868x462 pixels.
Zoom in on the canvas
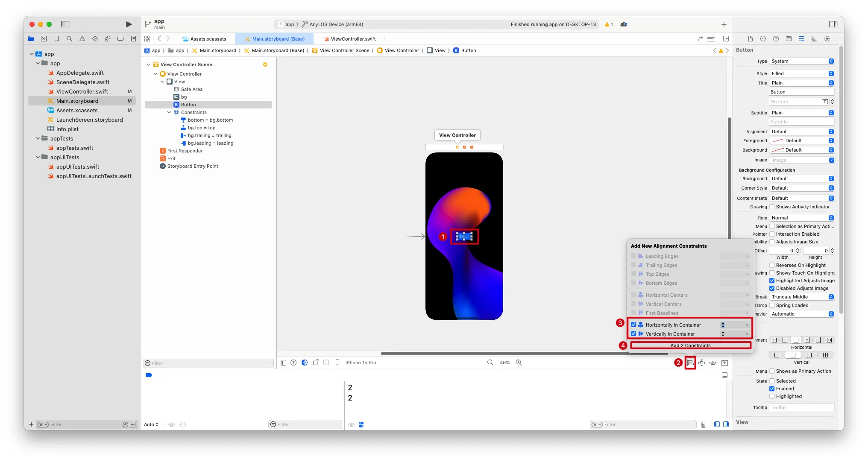click(x=519, y=363)
